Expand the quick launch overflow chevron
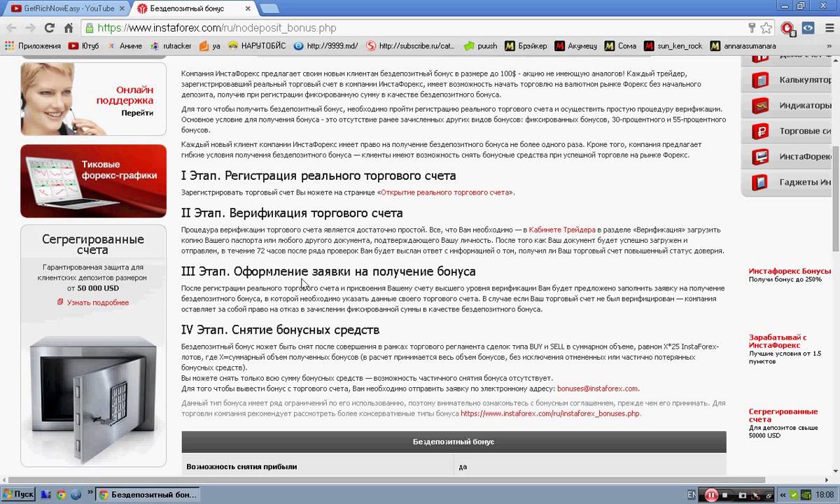The width and height of the screenshot is (840, 504). (90, 492)
